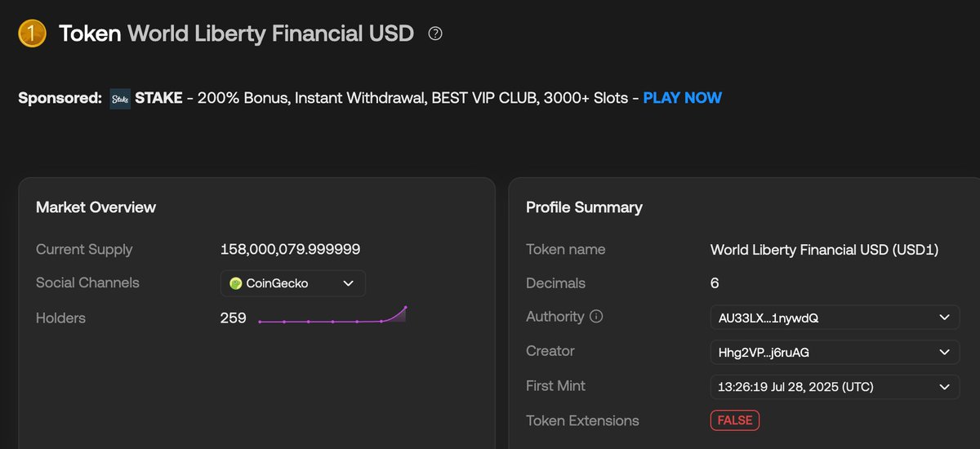980x449 pixels.
Task: Click the FALSE Token Extensions badge
Action: click(735, 420)
